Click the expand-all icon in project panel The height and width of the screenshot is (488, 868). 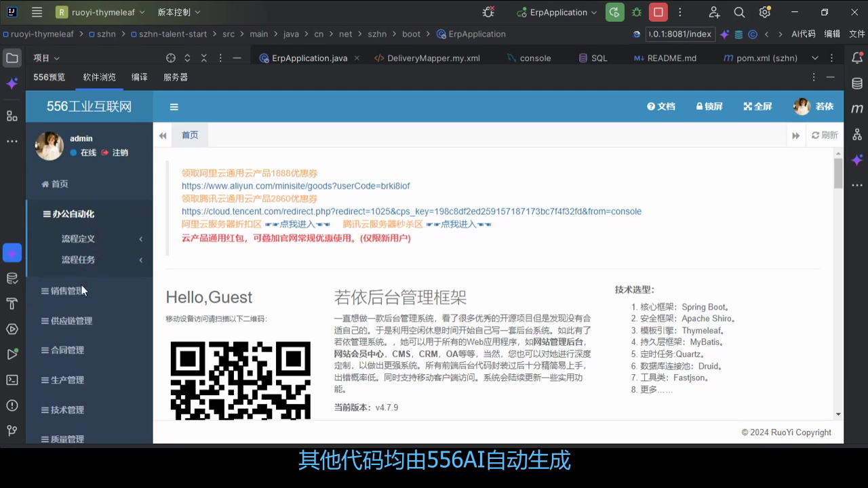[187, 58]
